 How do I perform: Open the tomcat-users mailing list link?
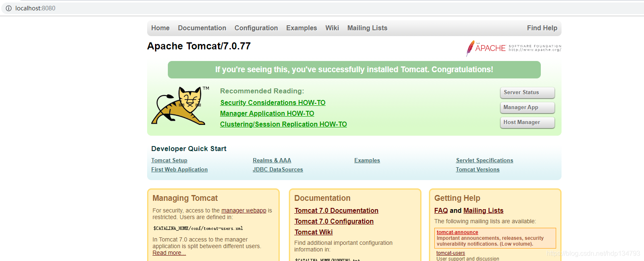tap(450, 253)
